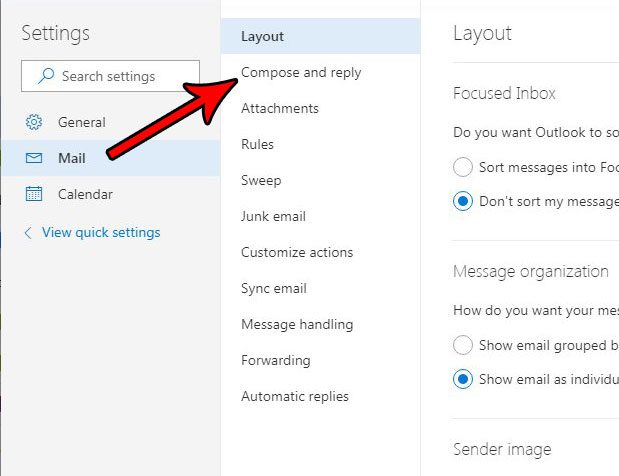Viewport: 619px width, 476px height.
Task: Go to Forwarding settings
Action: 276,360
